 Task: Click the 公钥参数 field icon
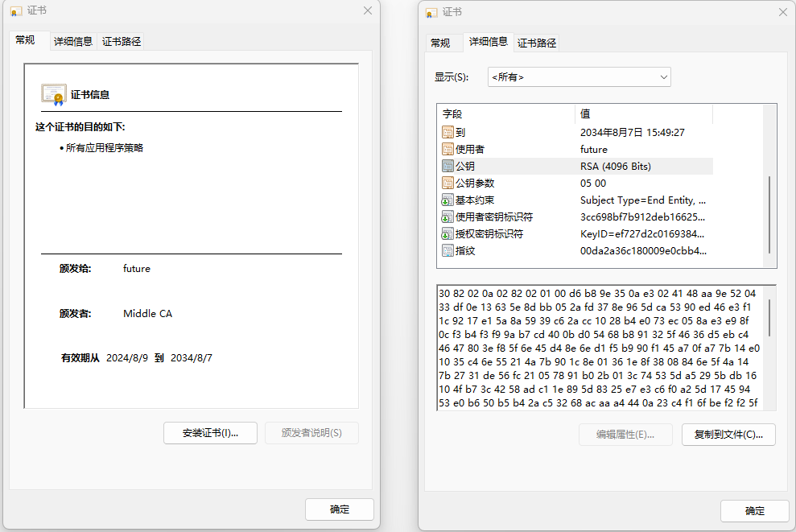coord(447,183)
